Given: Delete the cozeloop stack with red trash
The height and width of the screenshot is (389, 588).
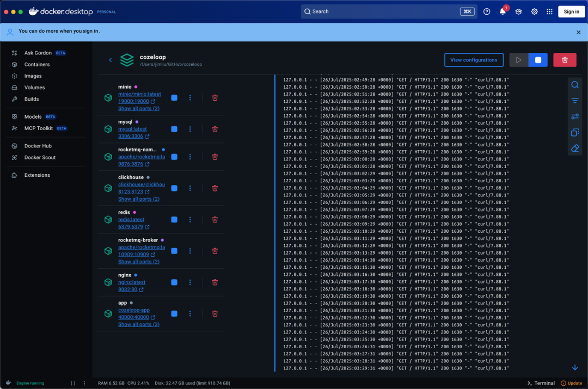Looking at the screenshot, I should coord(565,60).
